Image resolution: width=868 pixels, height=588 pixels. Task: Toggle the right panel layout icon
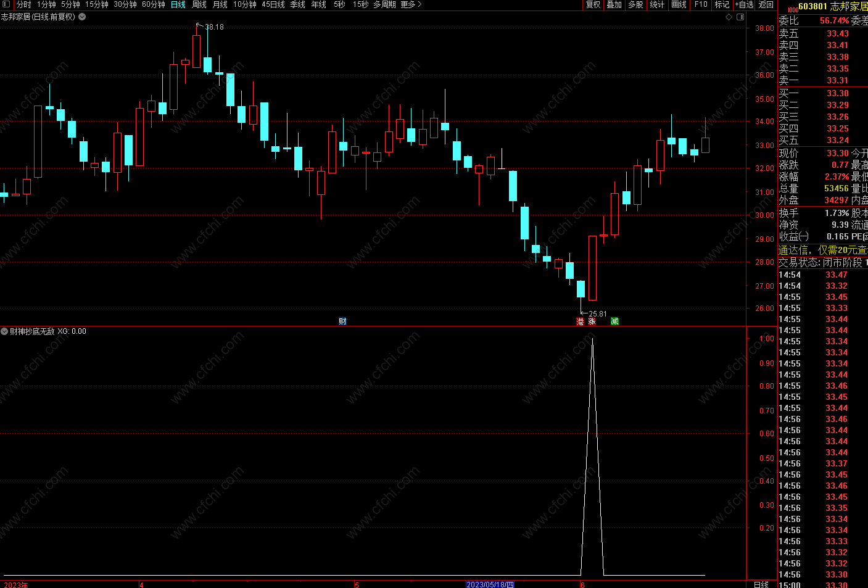point(740,17)
